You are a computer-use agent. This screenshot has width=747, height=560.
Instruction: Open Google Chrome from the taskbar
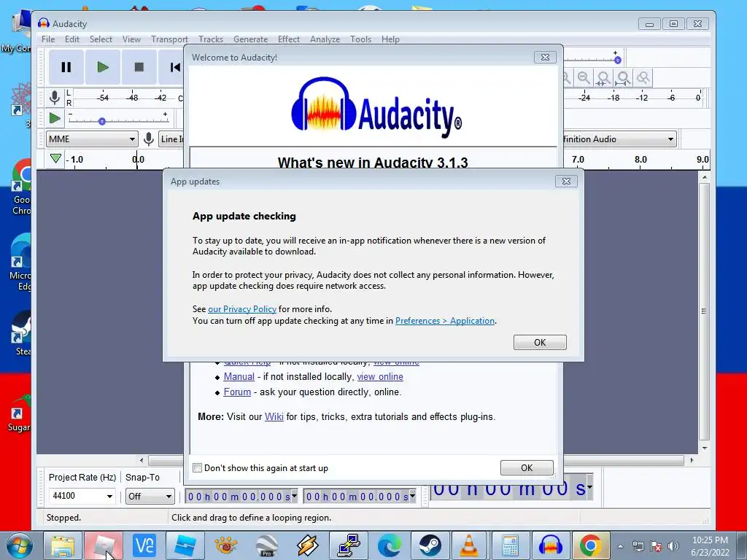591,545
